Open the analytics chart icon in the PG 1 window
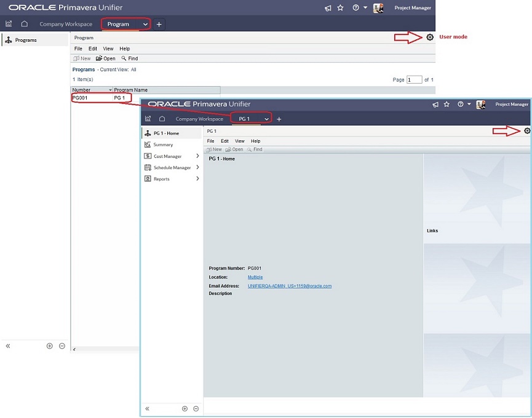 tap(148, 119)
